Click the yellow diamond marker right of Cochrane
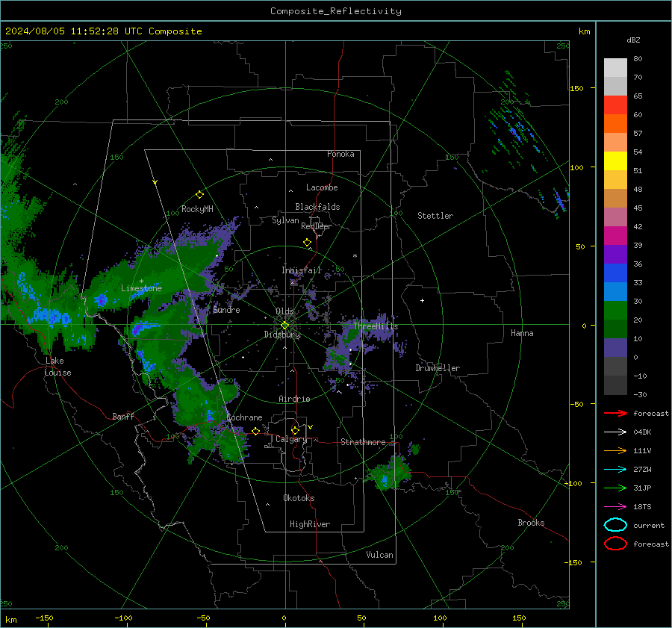 [255, 431]
